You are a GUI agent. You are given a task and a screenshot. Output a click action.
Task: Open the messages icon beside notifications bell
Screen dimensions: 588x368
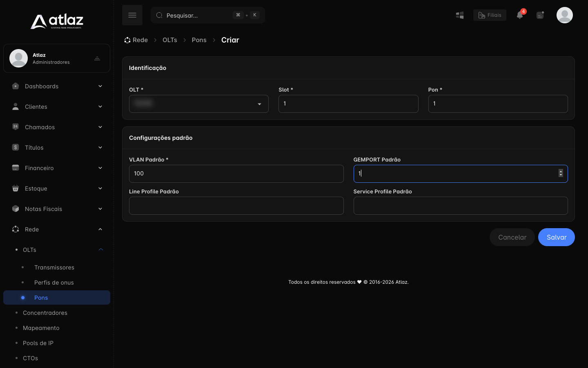click(x=540, y=15)
